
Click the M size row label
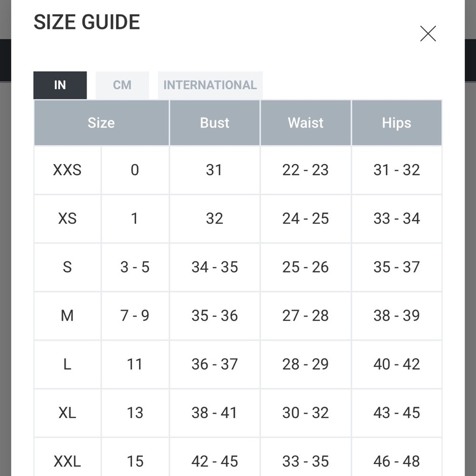[67, 316]
